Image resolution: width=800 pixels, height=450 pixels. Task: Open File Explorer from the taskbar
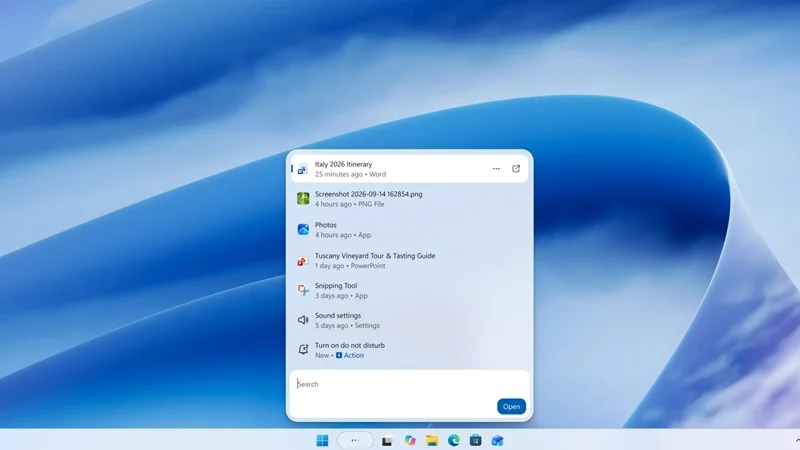[x=432, y=440]
